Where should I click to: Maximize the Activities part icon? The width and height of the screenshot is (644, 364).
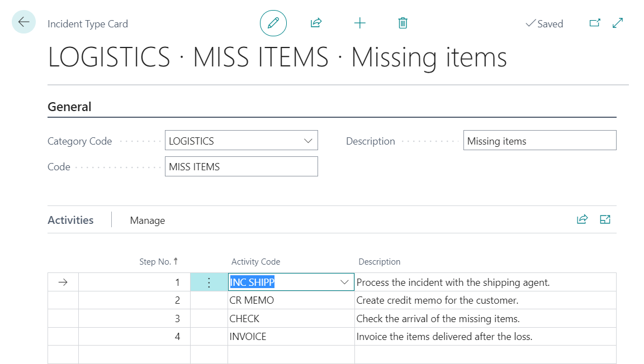click(x=605, y=219)
